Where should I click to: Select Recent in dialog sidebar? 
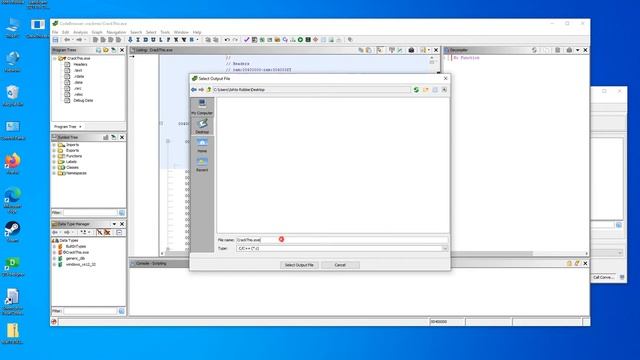point(202,164)
